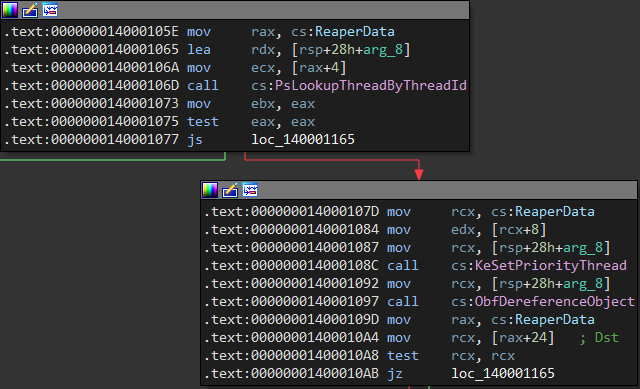The image size is (640, 389).
Task: Click the ObfDereferenceObject call target
Action: 555,302
